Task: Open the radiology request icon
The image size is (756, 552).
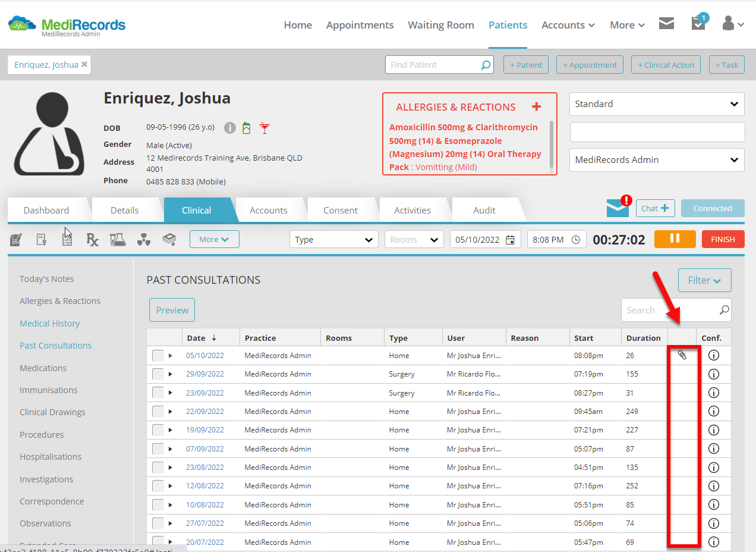Action: coord(144,240)
